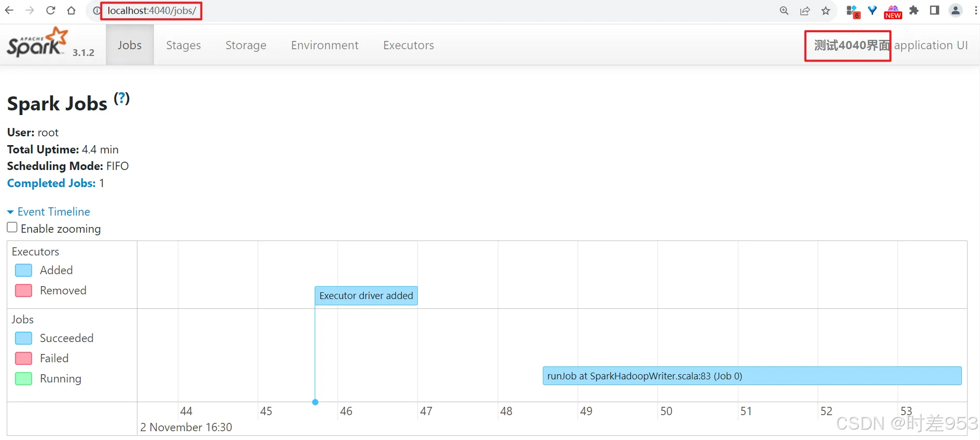
Task: Open the extensions puzzle menu
Action: [914, 10]
